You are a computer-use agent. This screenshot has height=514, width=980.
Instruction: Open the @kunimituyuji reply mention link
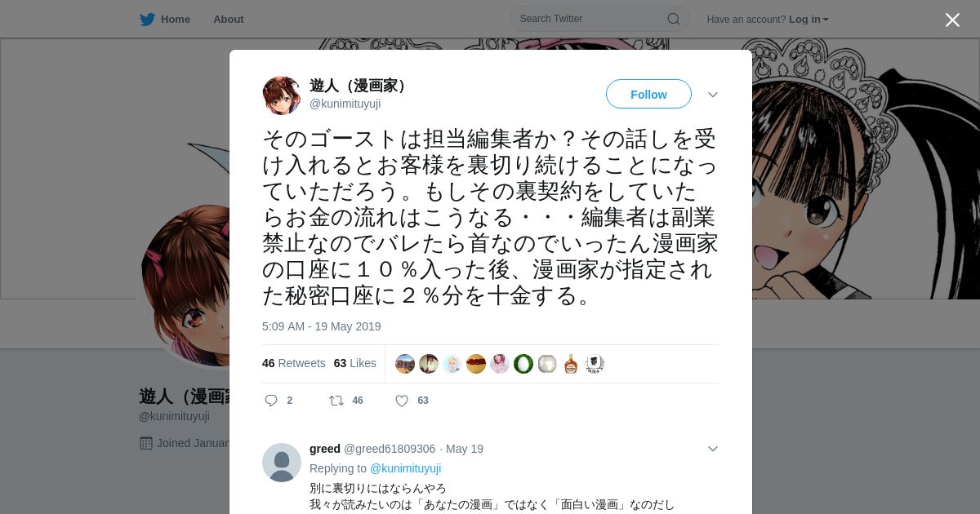click(x=406, y=468)
